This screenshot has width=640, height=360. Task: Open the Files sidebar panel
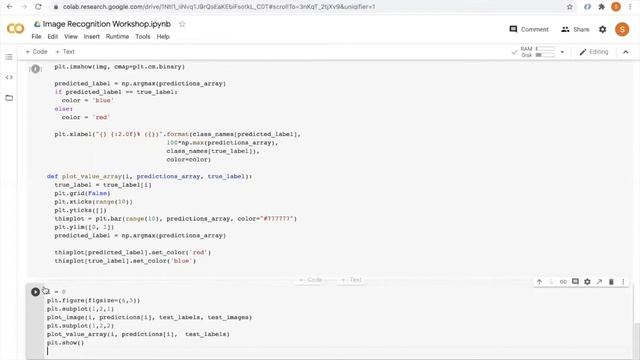[x=9, y=98]
